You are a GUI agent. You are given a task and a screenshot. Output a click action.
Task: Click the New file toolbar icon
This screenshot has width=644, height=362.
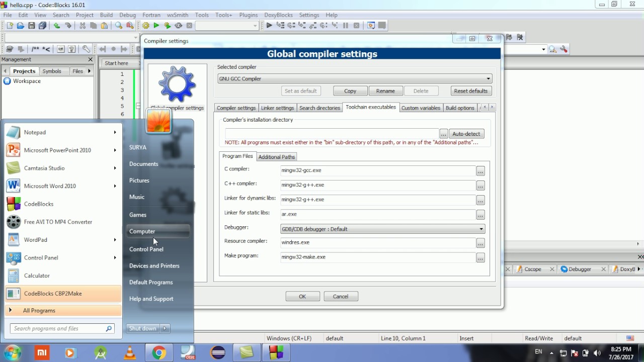[x=9, y=26]
